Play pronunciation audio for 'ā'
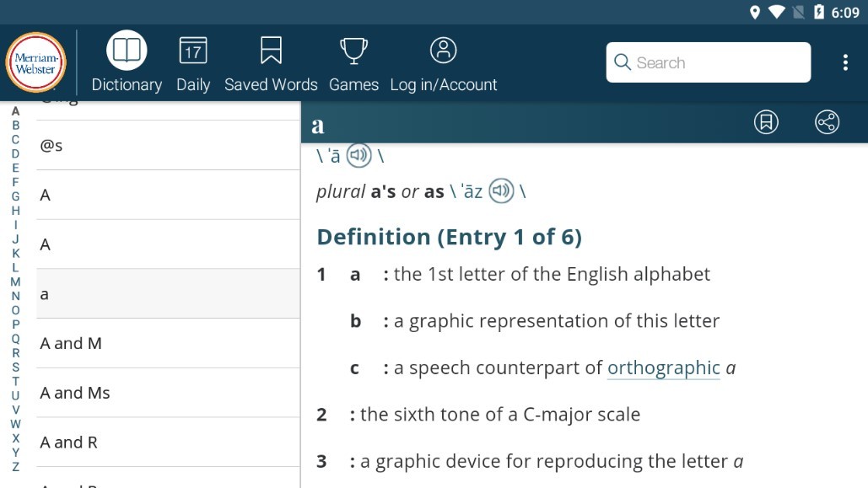 (x=359, y=155)
